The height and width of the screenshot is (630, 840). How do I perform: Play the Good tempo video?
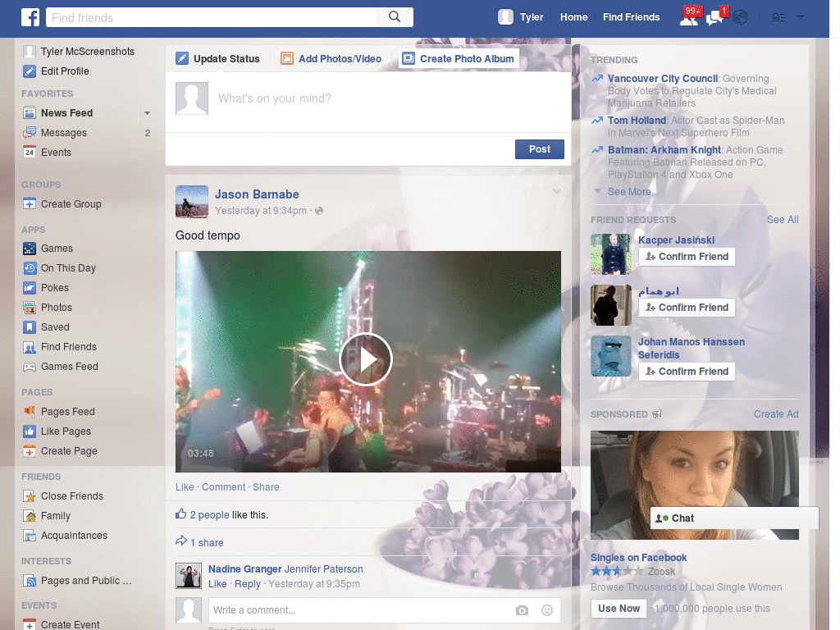[x=366, y=359]
